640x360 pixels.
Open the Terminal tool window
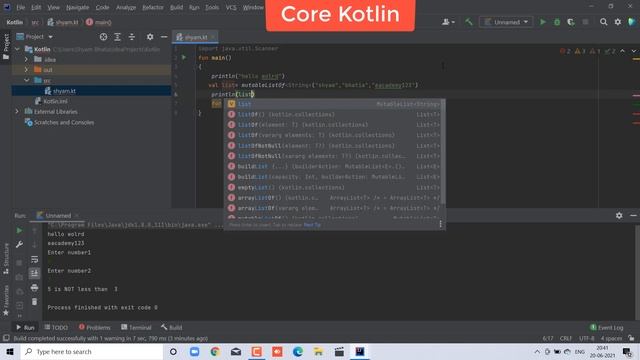click(x=136, y=327)
